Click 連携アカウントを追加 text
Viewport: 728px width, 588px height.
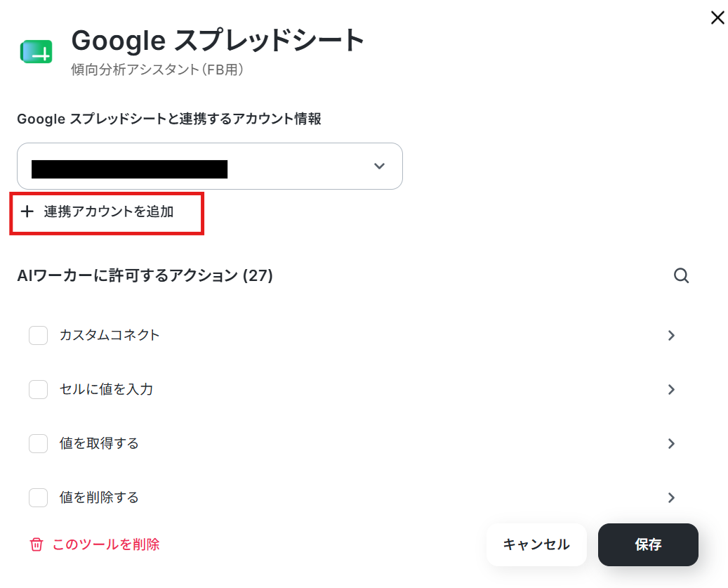pyautogui.click(x=109, y=211)
